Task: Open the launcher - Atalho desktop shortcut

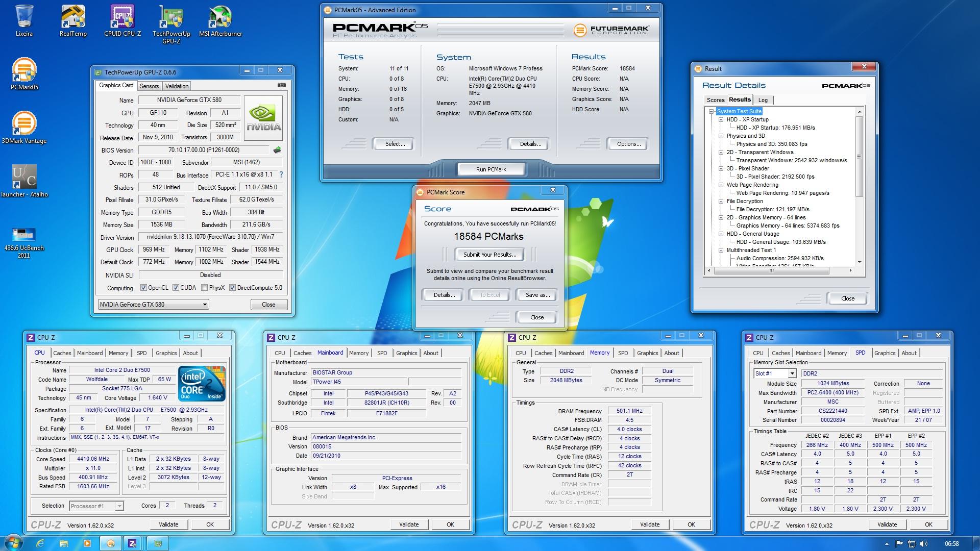Action: (24, 182)
